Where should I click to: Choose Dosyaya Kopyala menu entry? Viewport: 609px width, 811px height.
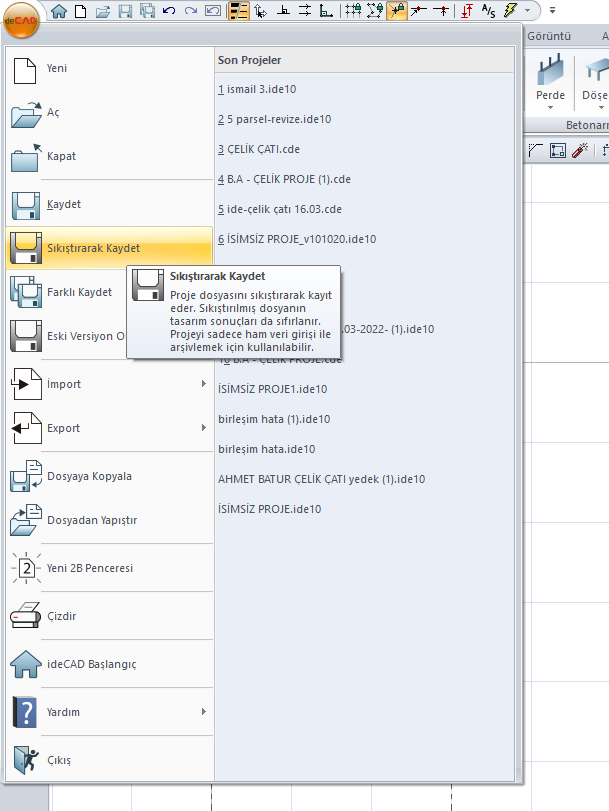(109, 476)
